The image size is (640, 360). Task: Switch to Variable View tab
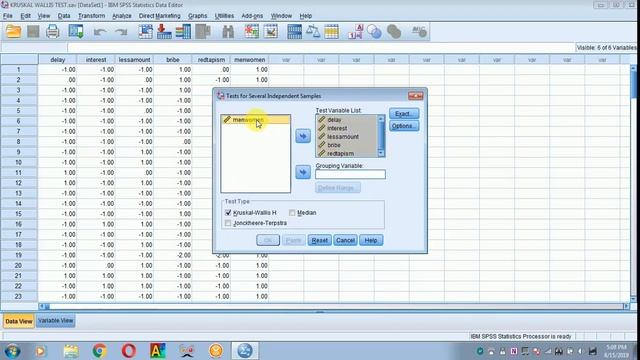pyautogui.click(x=56, y=321)
